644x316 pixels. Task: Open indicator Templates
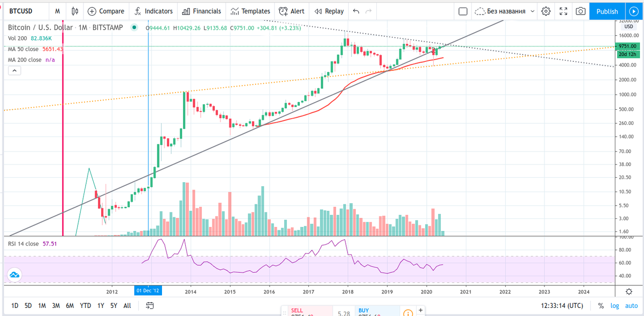point(251,11)
